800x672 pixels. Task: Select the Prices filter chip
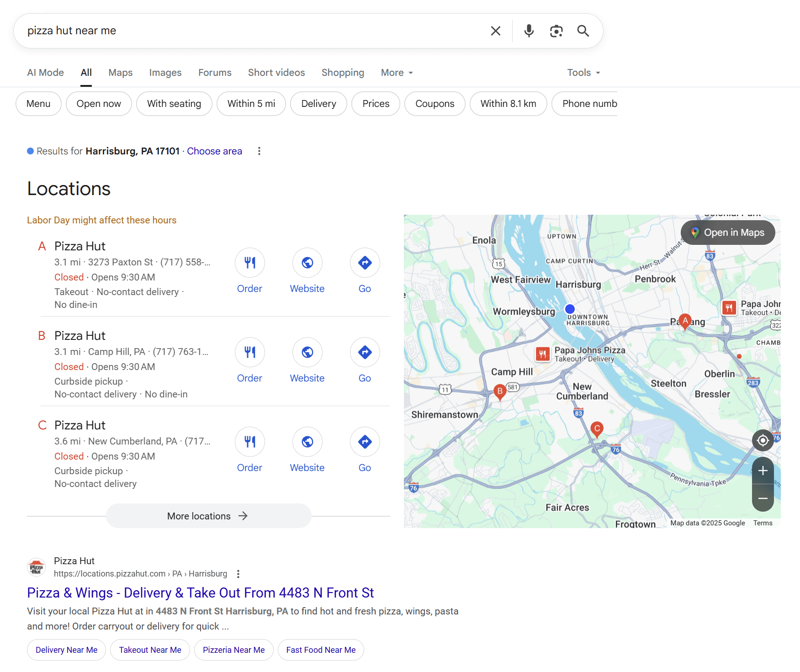click(376, 104)
